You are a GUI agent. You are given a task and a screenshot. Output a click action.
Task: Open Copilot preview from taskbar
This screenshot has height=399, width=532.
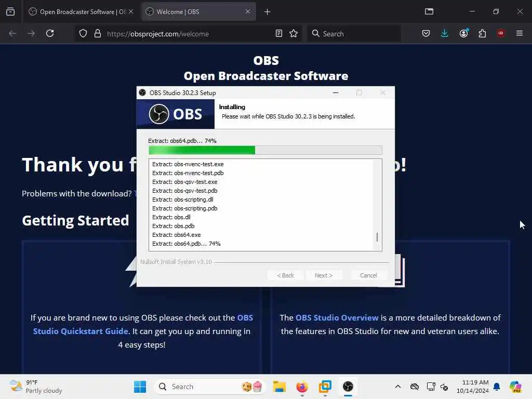tap(515, 387)
